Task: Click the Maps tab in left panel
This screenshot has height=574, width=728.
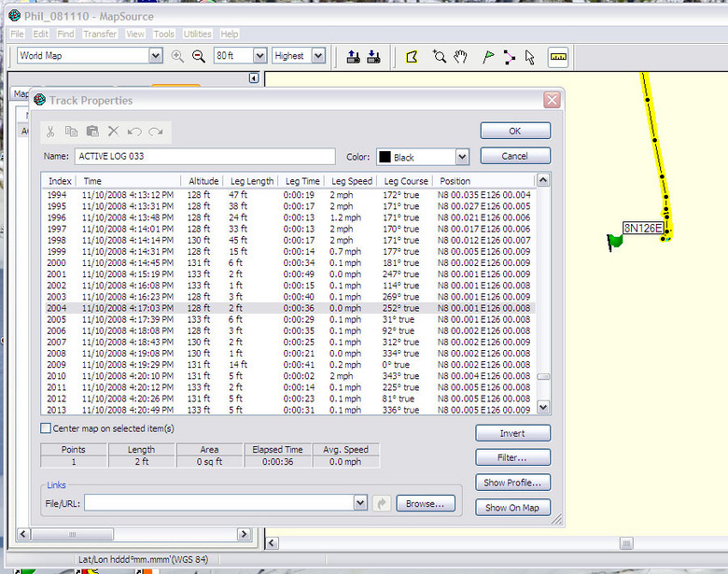Action: pyautogui.click(x=21, y=94)
